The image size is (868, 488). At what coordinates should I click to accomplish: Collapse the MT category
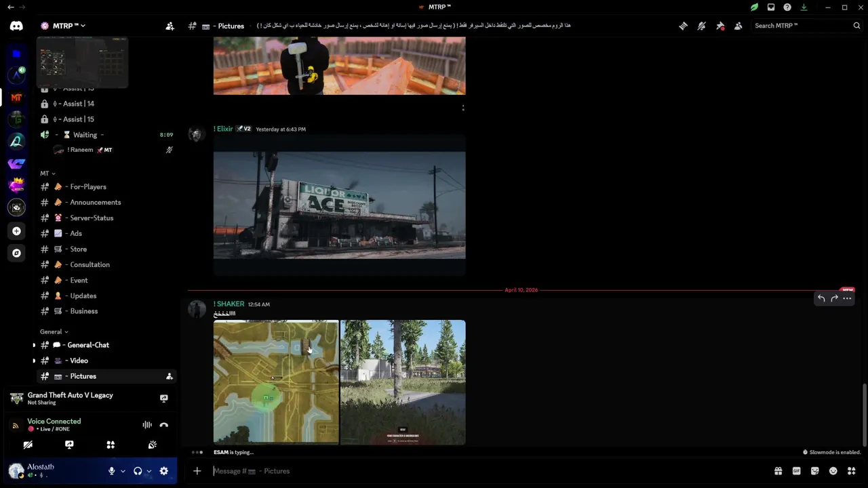47,174
